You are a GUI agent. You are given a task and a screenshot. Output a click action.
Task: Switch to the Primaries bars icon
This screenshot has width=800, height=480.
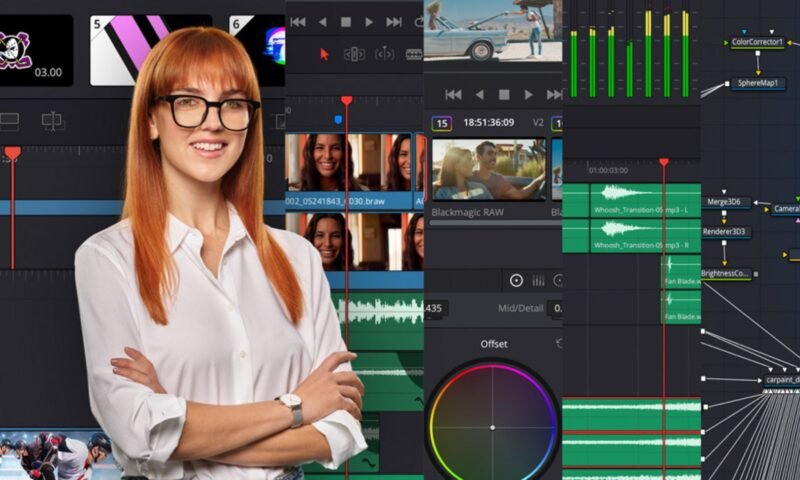538,281
